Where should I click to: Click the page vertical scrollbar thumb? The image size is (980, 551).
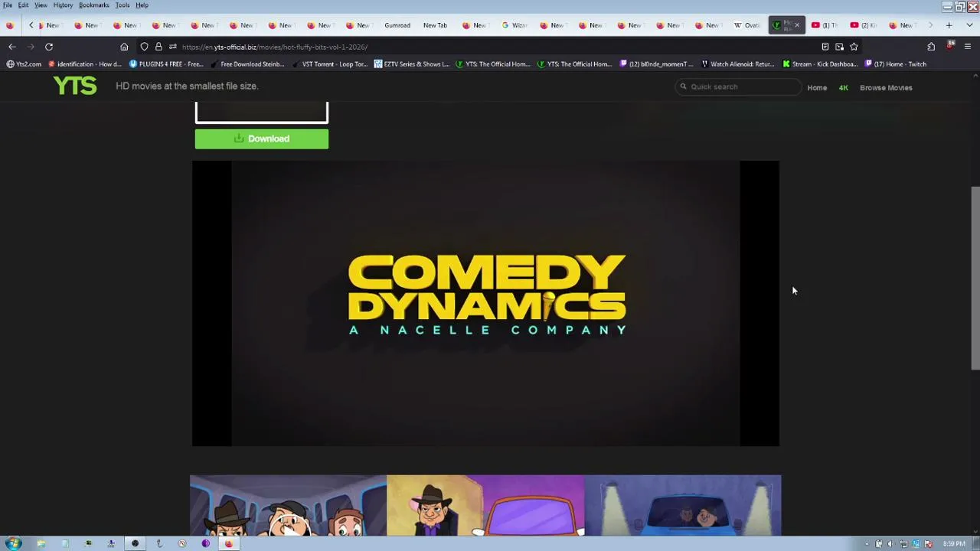[x=975, y=279]
